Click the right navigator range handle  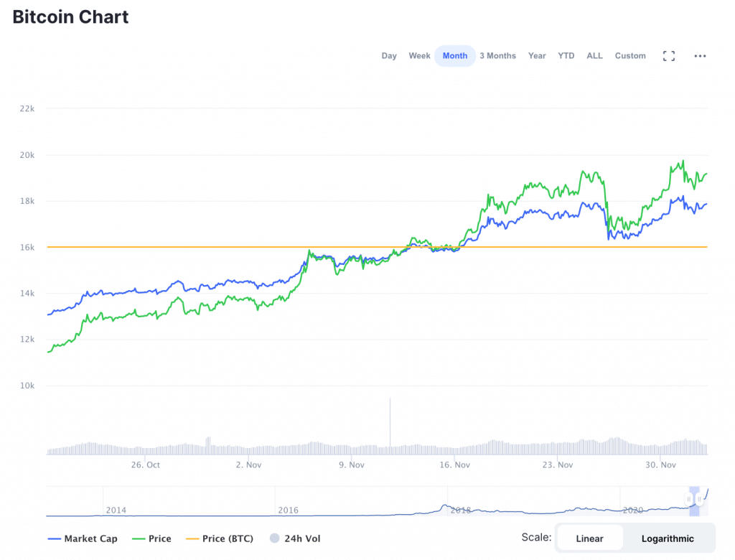(698, 499)
